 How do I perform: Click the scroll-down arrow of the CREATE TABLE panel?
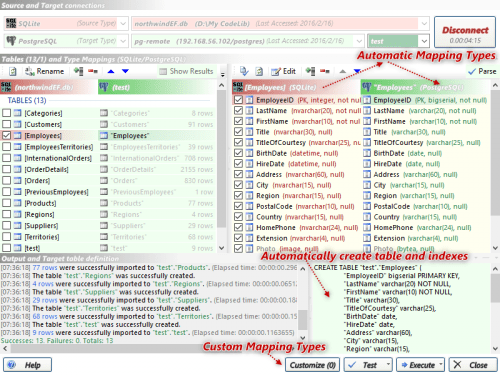(x=495, y=349)
